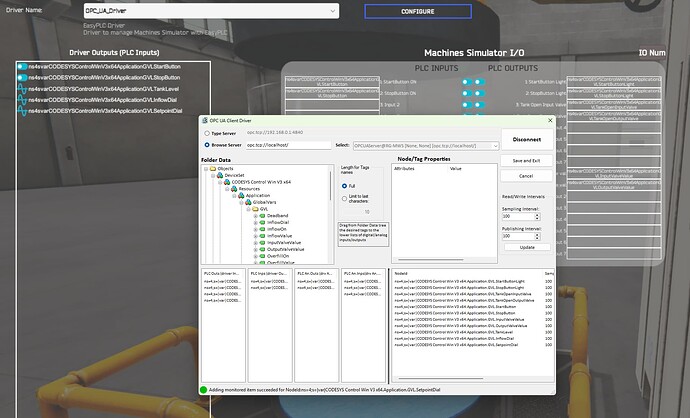Image resolution: width=690 pixels, height=418 pixels.
Task: Click Save and Exit
Action: point(526,161)
